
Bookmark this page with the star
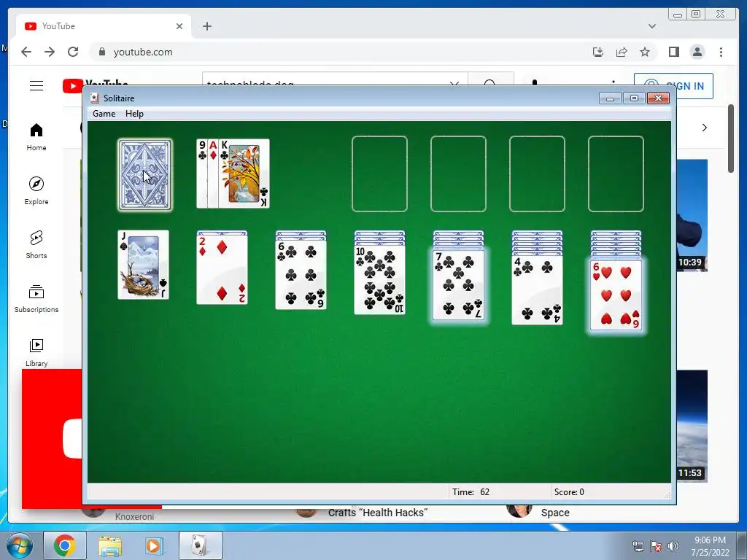(x=645, y=52)
